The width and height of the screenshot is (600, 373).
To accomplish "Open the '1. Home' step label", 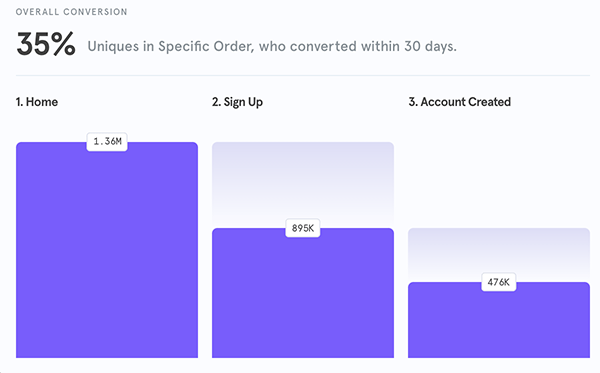I will tap(37, 102).
